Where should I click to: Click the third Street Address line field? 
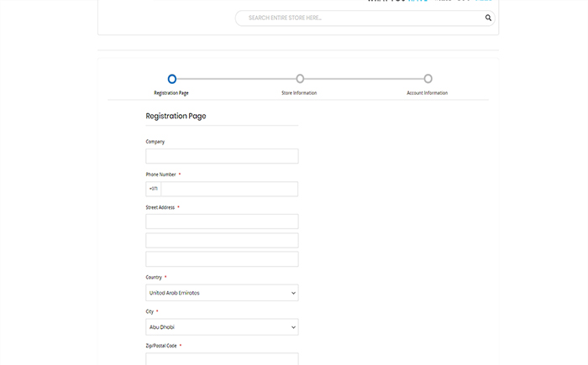point(222,259)
